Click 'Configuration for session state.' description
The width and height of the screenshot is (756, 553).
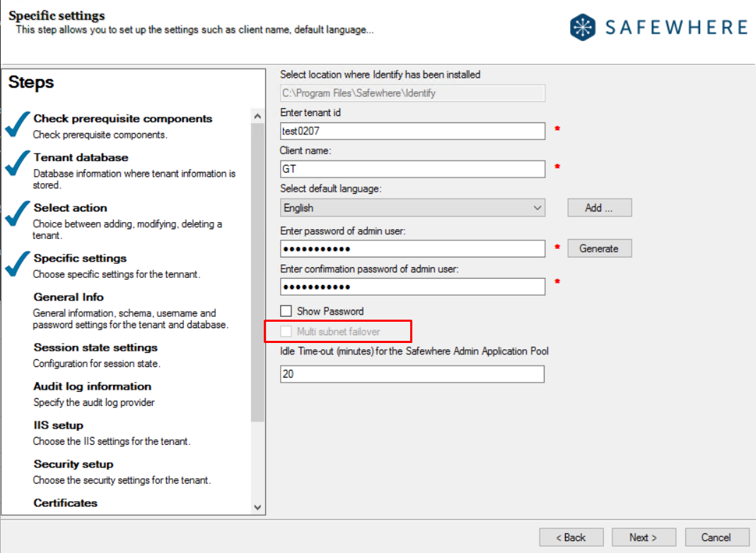[x=96, y=363]
